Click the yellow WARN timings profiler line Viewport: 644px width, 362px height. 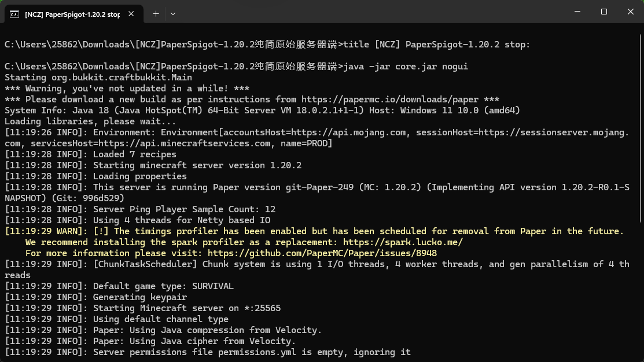[314, 231]
